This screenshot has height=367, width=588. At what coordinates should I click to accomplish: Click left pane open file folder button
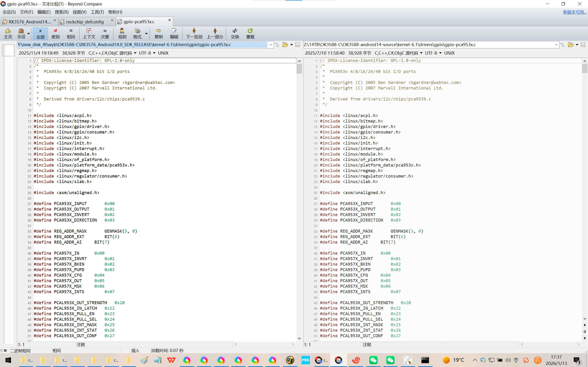tap(285, 45)
